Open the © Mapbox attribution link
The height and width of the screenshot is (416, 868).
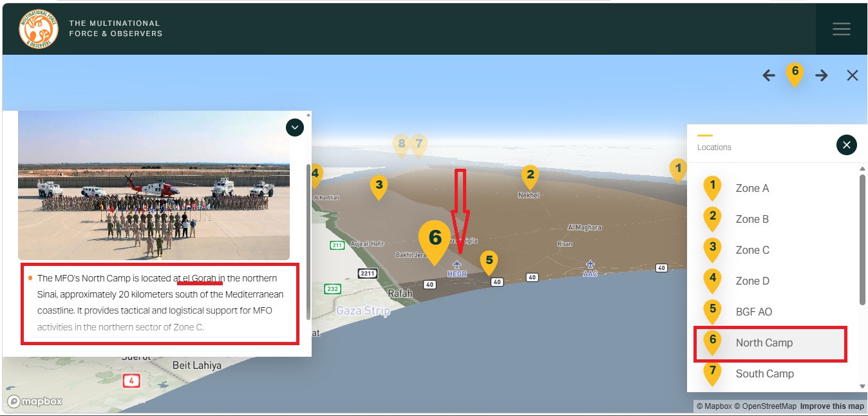(715, 406)
